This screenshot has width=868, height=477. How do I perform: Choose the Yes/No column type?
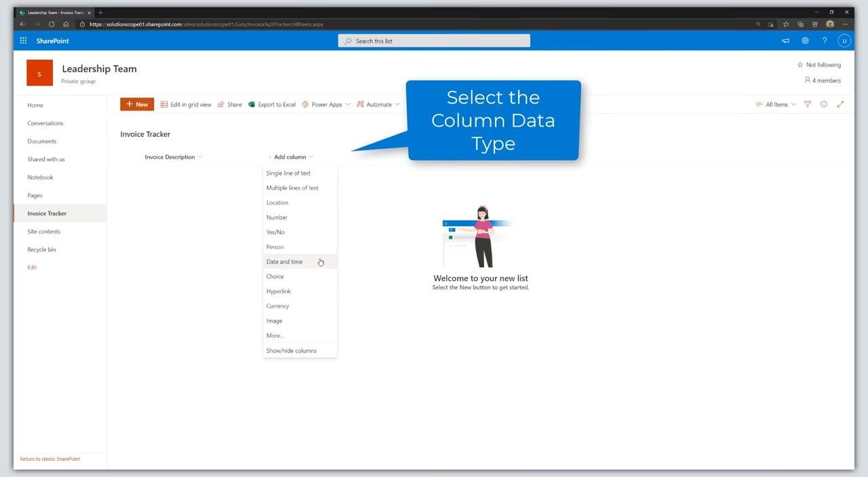pos(300,232)
